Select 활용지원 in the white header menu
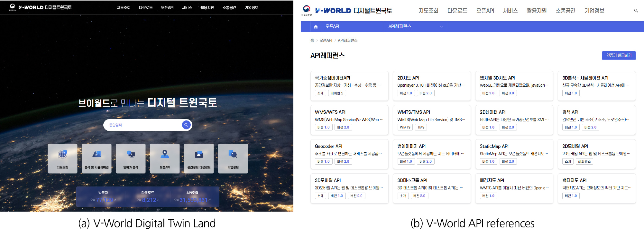Image resolution: width=644 pixels, height=229 pixels. pyautogui.click(x=537, y=11)
